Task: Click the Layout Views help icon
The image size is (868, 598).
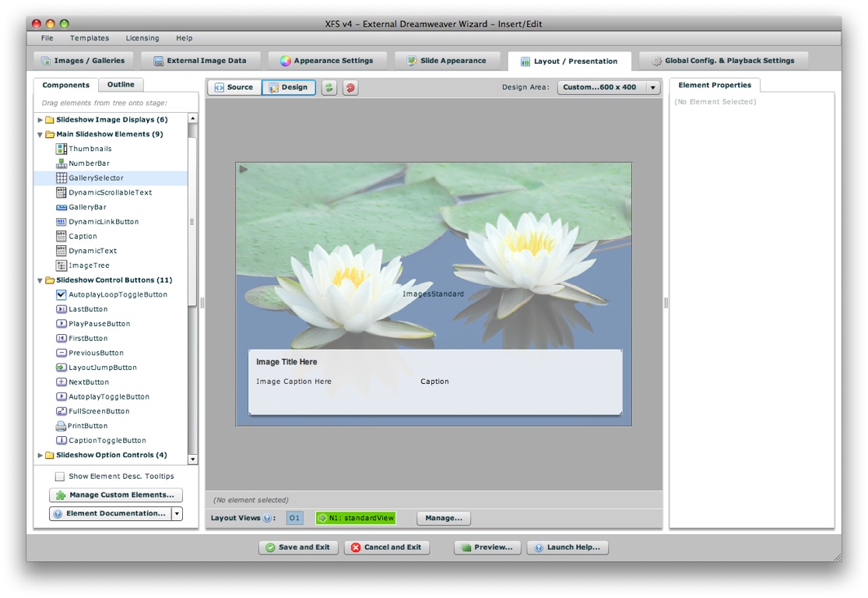Action: point(267,519)
